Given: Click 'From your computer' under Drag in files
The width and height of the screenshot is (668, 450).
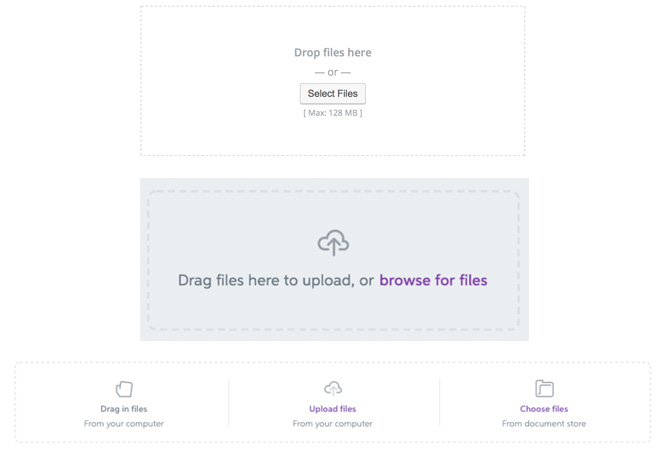Looking at the screenshot, I should pyautogui.click(x=124, y=424).
